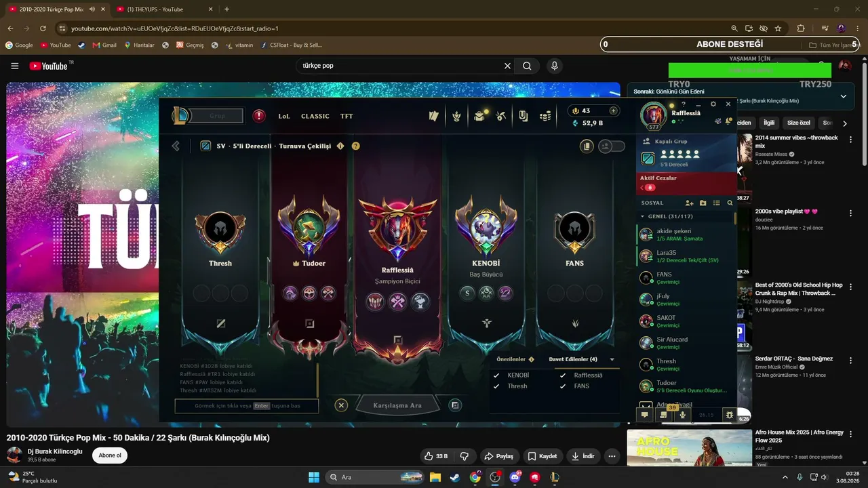Open Afro House Mix 2025 thumbnail

(689, 448)
